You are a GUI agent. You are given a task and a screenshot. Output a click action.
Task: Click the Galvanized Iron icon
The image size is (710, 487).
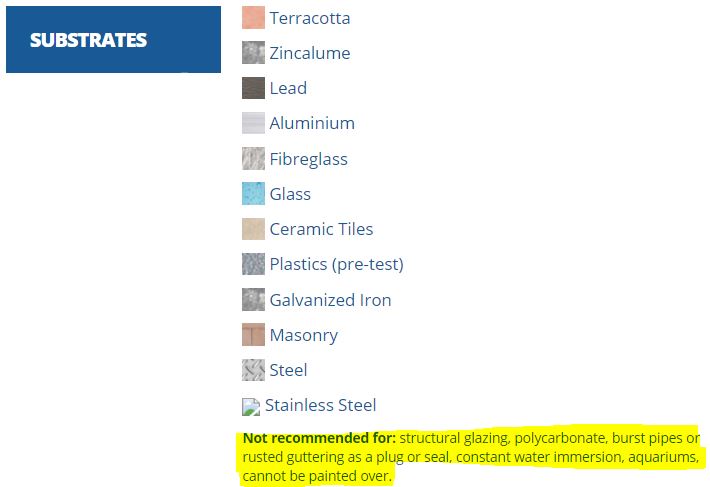point(253,300)
